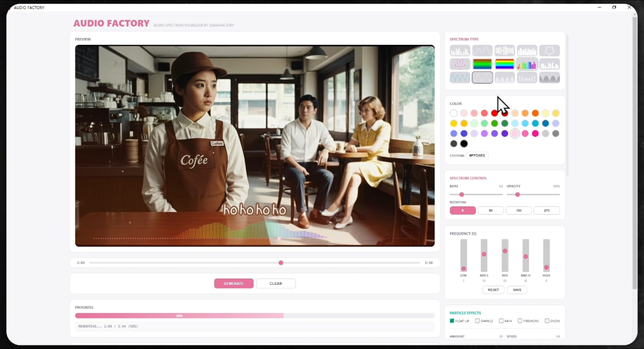The image size is (644, 349).
Task: Save the frequency EQ settings
Action: [517, 290]
